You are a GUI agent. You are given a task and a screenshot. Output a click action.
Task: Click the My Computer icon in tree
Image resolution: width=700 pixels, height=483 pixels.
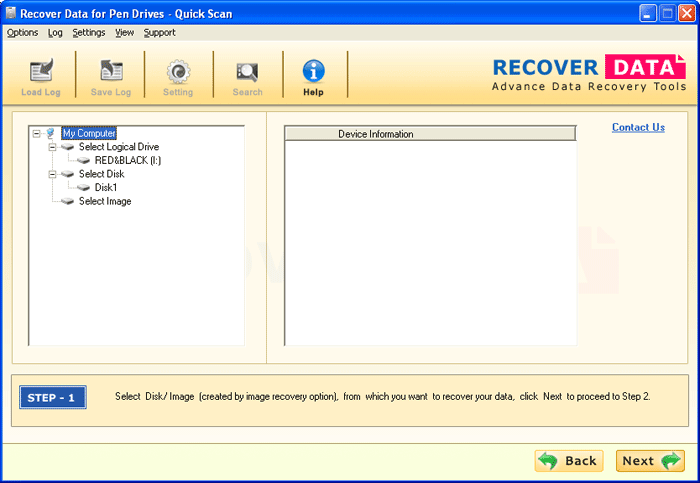pos(51,133)
